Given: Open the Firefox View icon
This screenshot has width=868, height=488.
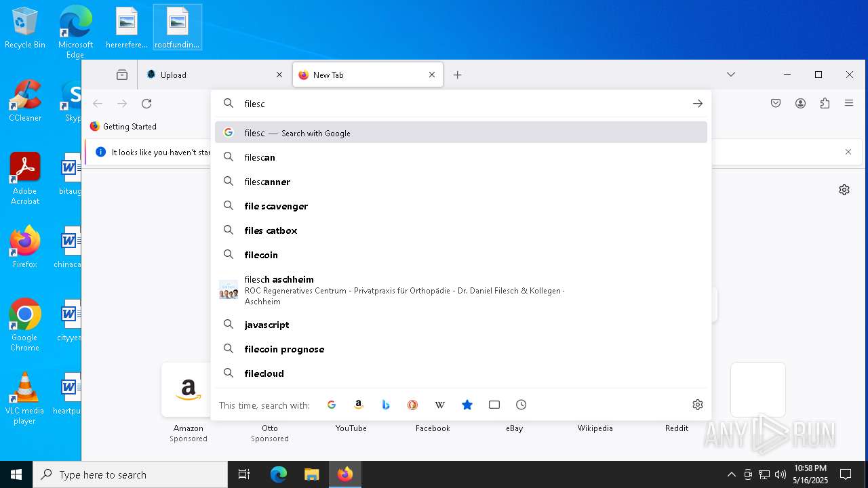Looking at the screenshot, I should pyautogui.click(x=122, y=75).
